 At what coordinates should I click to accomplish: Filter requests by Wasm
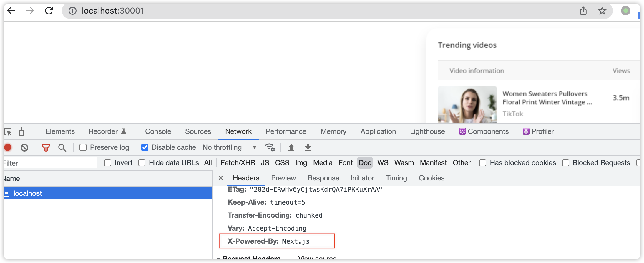coord(404,163)
